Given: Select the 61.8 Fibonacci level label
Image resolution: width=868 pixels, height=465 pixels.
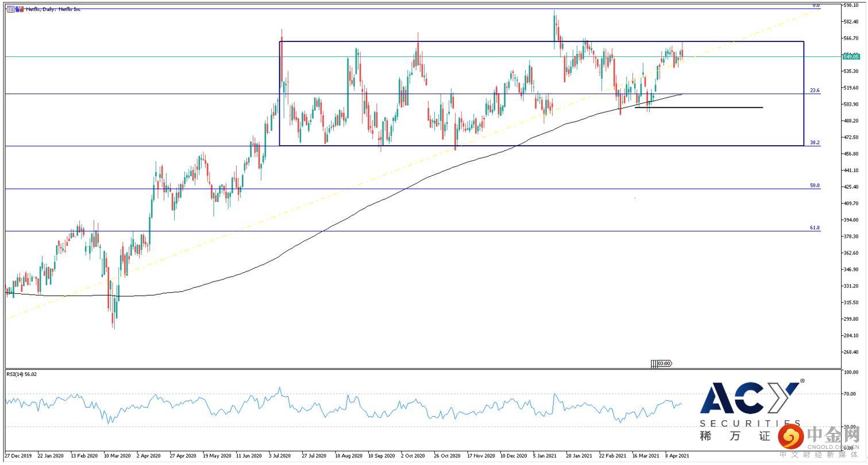Looking at the screenshot, I should point(815,228).
